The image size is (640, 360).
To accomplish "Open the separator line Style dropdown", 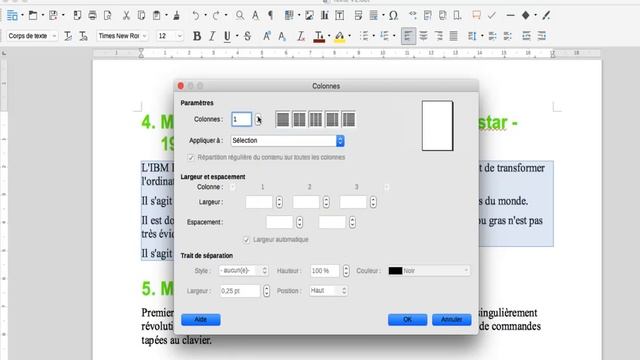I will coord(243,271).
